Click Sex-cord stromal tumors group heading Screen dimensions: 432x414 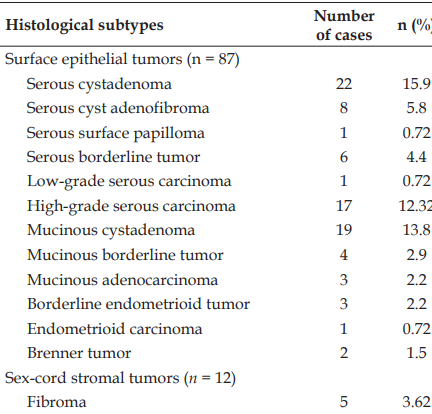pyautogui.click(x=120, y=378)
